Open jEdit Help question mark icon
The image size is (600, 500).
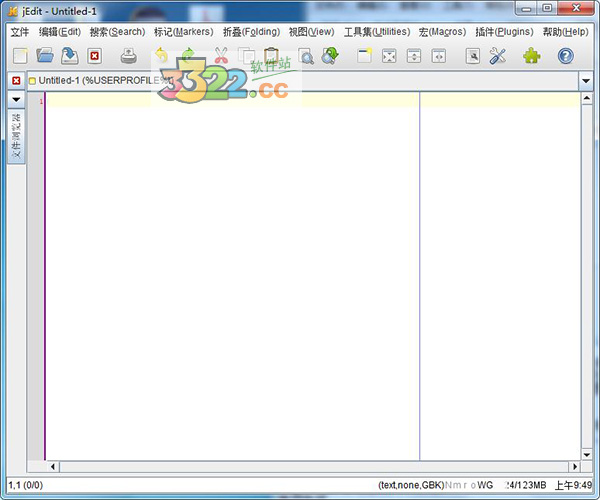tap(566, 57)
